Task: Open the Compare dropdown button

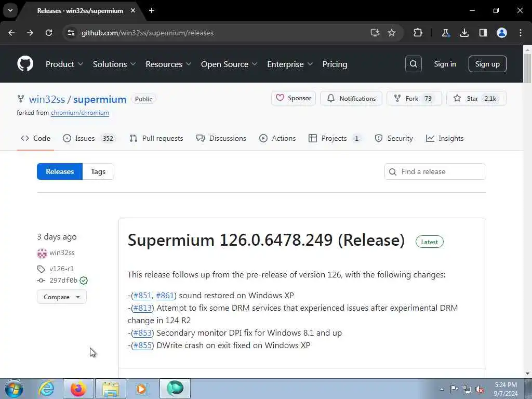Action: 61,297
